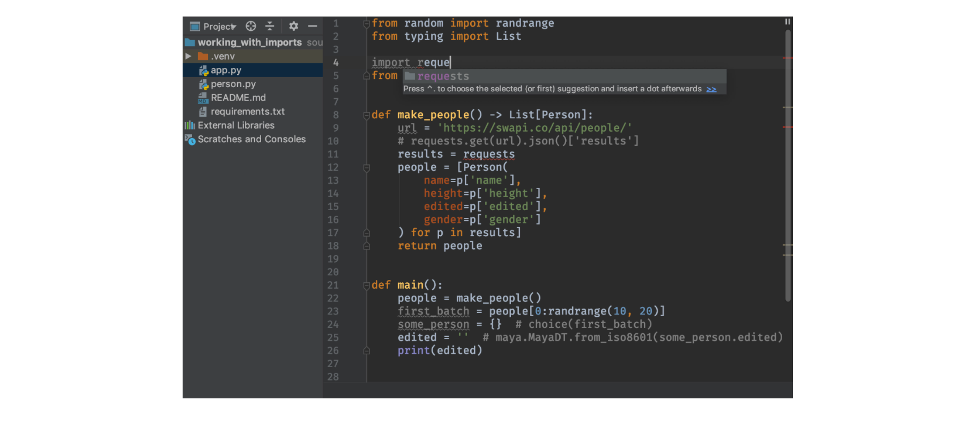Click the collapse all icon in Project panel
980x425 pixels.
pos(270,26)
